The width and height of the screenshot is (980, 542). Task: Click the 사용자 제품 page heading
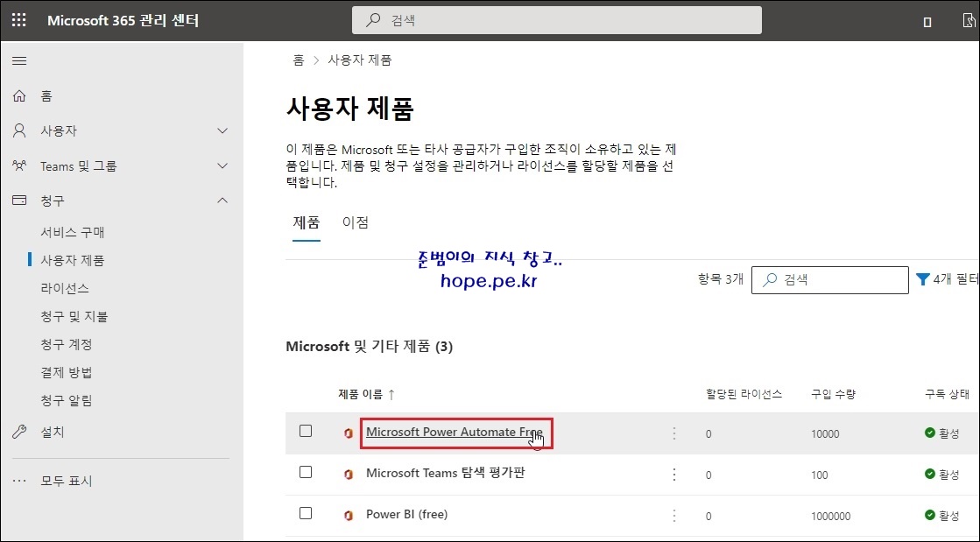tap(350, 109)
